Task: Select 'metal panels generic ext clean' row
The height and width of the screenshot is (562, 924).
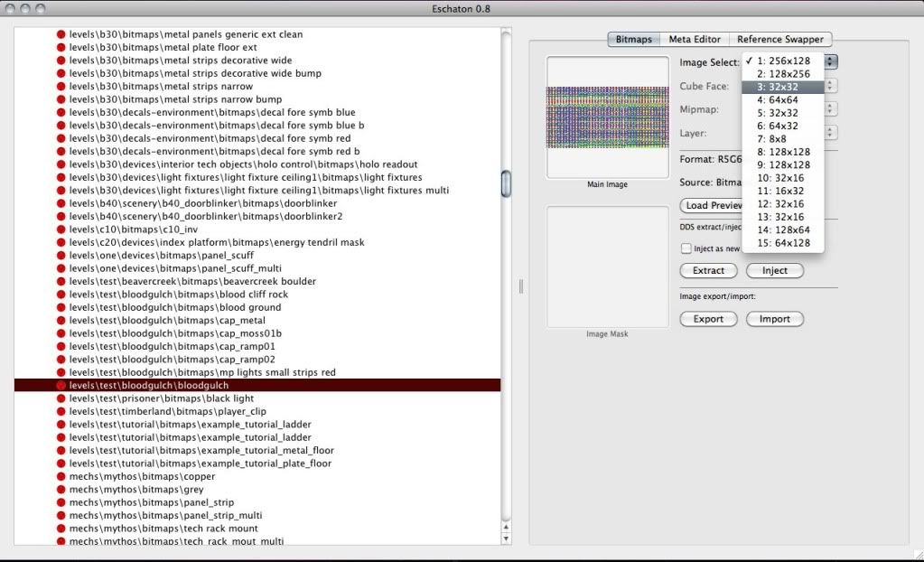Action: tap(257, 34)
